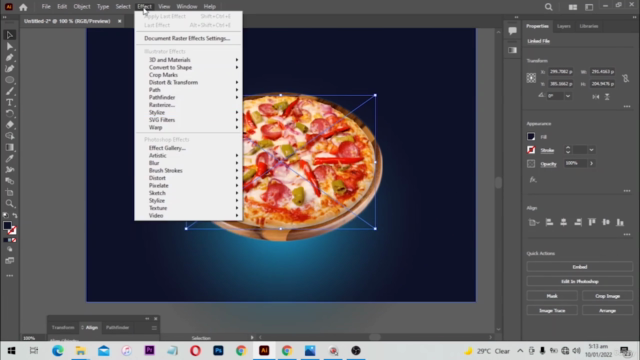Viewport: 640px width, 360px height.
Task: Click the Image Trace button
Action: [x=552, y=311]
